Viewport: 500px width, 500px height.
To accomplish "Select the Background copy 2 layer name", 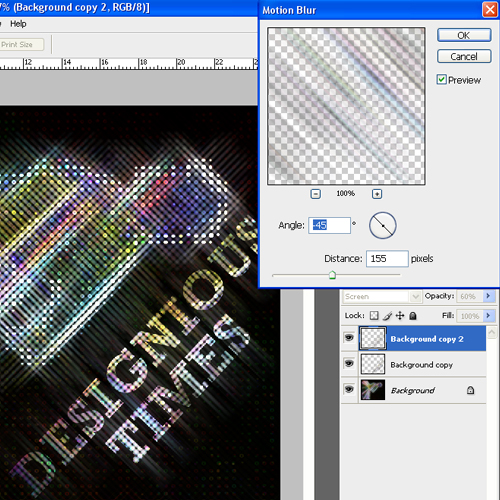I will click(x=427, y=339).
